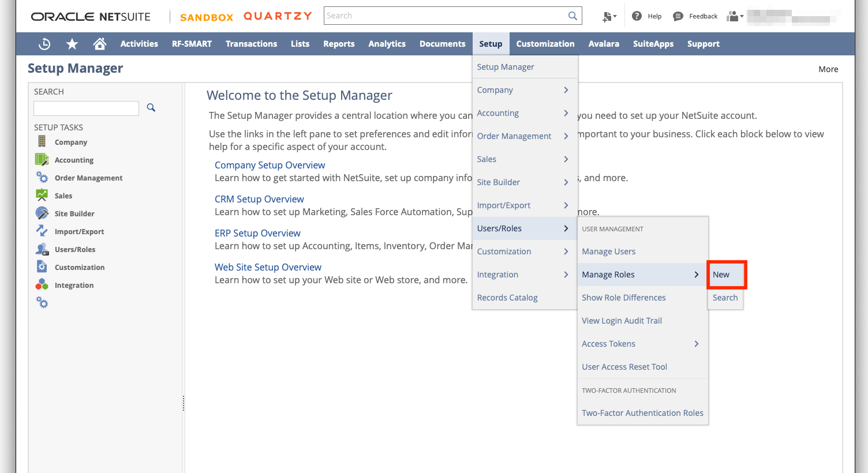Expand Order Management submenu arrow

[566, 136]
